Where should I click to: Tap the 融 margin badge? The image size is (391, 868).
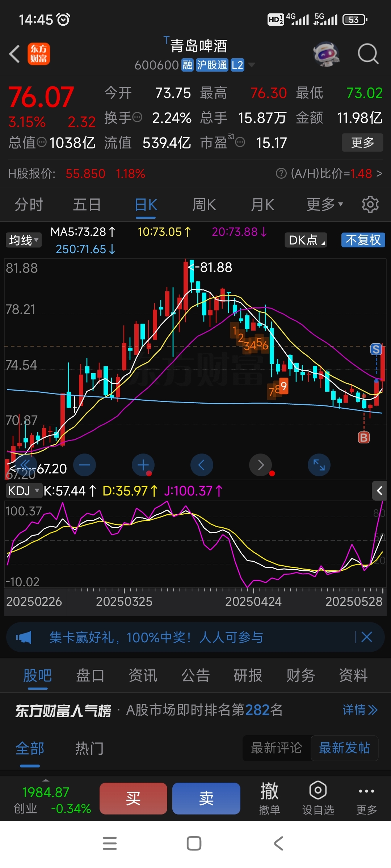188,65
